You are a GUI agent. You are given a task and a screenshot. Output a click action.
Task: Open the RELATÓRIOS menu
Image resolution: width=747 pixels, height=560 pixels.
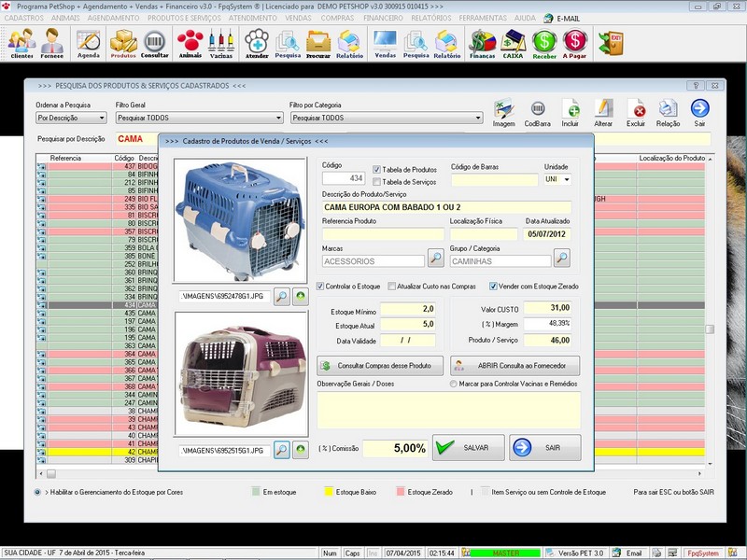pos(430,18)
